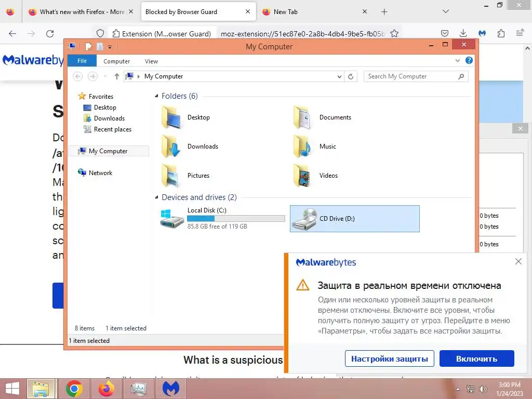Open Firefox Pocket save icon
Image resolution: width=532 pixels, height=399 pixels.
click(445, 33)
